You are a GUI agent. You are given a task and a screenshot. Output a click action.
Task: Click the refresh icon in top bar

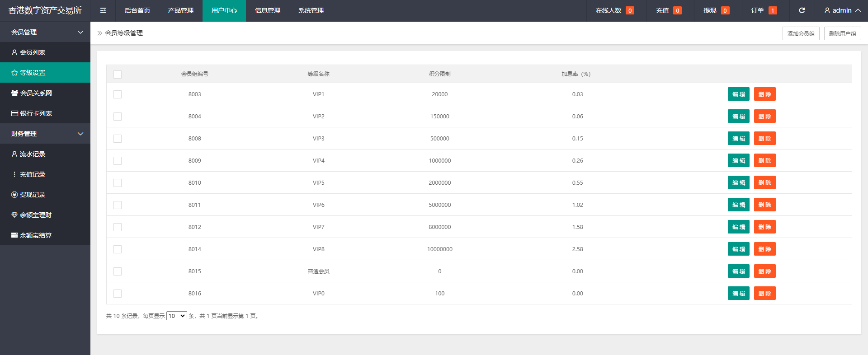802,10
